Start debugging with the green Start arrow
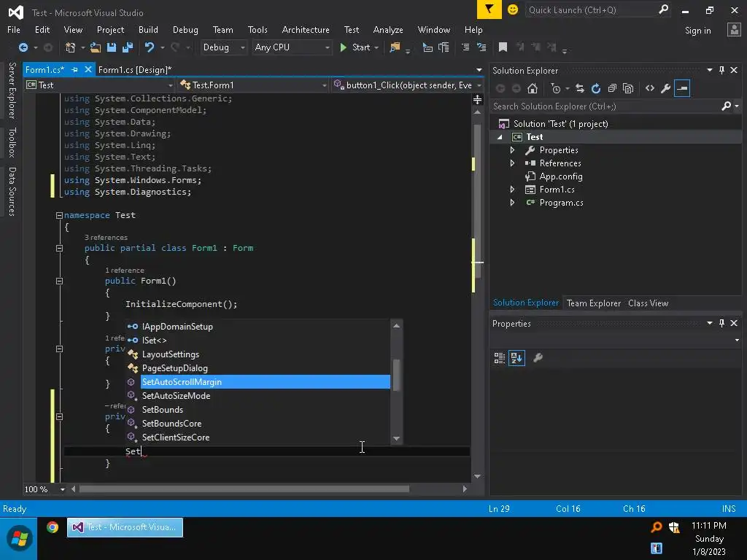This screenshot has width=747, height=560. click(x=343, y=47)
